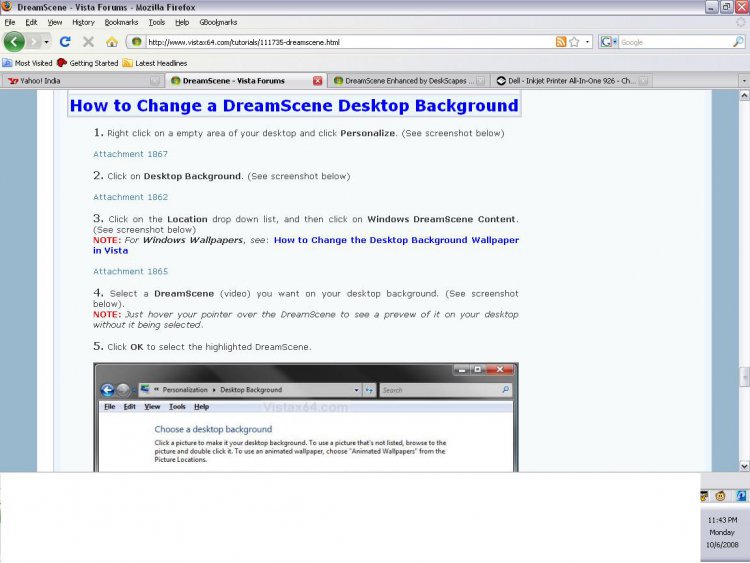The width and height of the screenshot is (750, 563).
Task: Click the Forward navigation arrow
Action: point(33,42)
